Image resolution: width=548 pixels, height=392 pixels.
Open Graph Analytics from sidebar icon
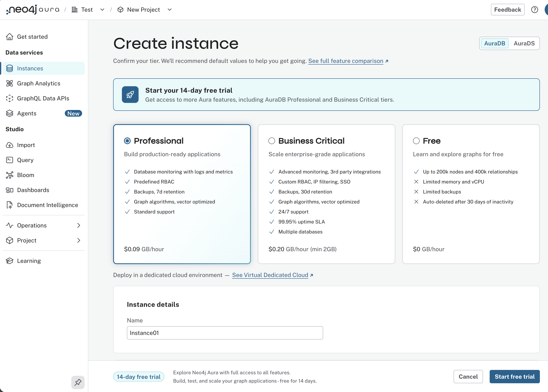click(x=10, y=83)
